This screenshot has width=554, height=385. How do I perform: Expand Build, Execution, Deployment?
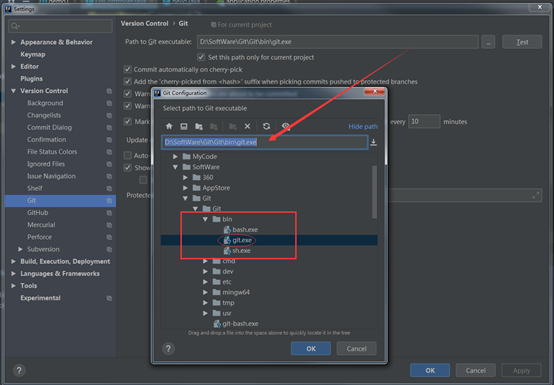13,261
